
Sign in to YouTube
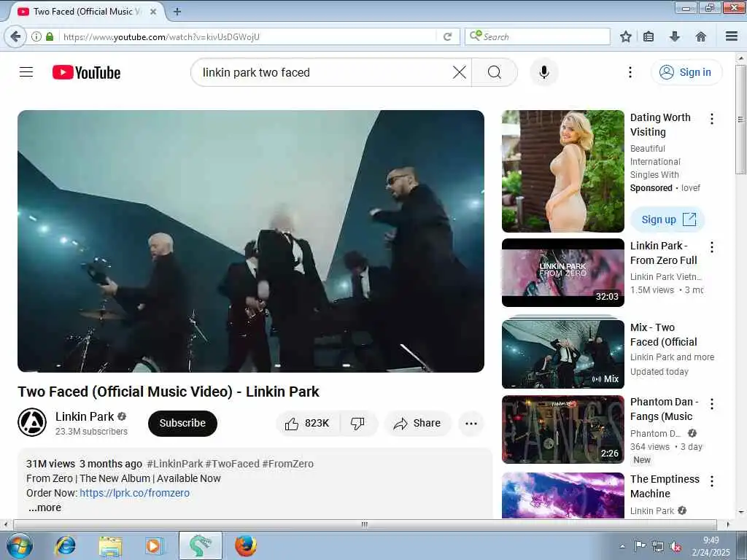click(686, 72)
